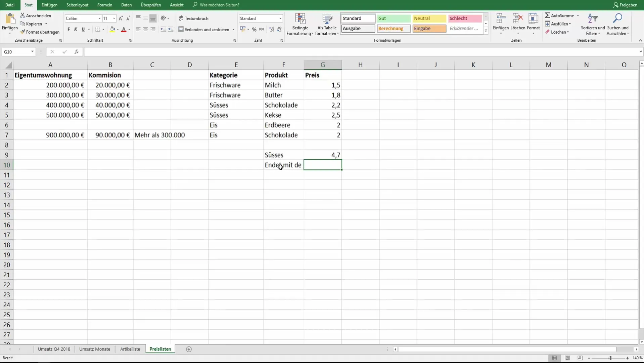The image size is (644, 363).
Task: Center text horizontally
Action: click(x=145, y=30)
